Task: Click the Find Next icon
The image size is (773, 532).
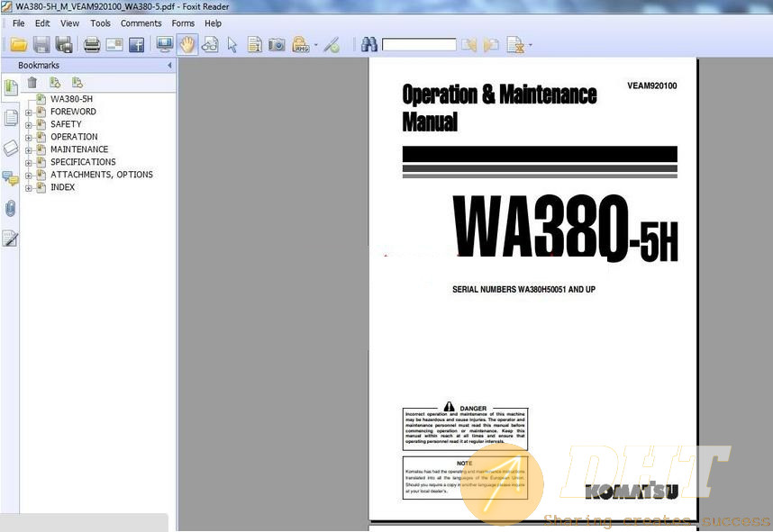Action: click(491, 45)
